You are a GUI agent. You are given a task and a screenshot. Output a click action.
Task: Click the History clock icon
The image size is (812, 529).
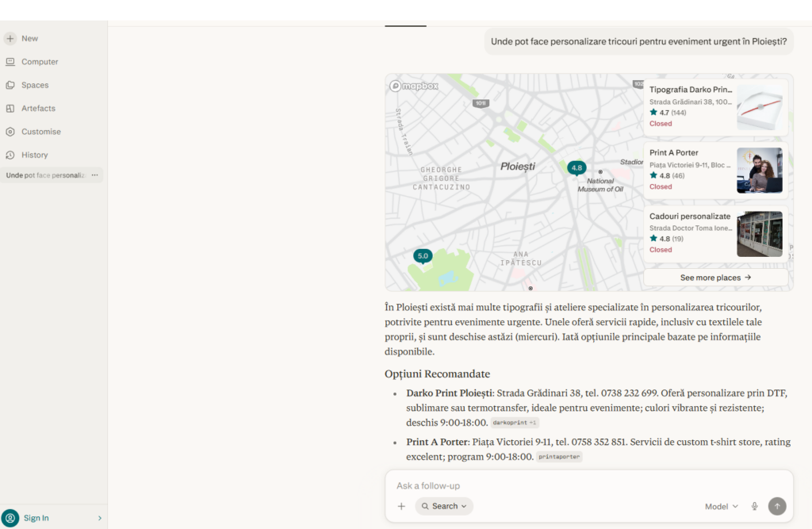point(10,155)
